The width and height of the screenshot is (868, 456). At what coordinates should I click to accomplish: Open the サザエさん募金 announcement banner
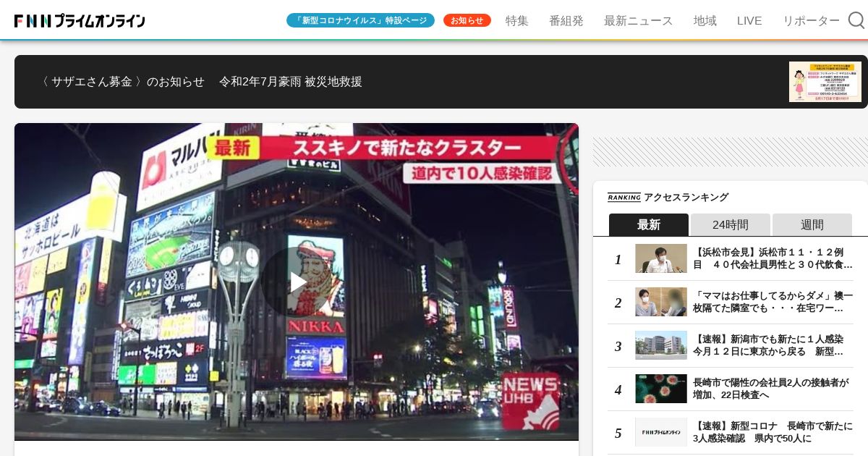pos(441,82)
